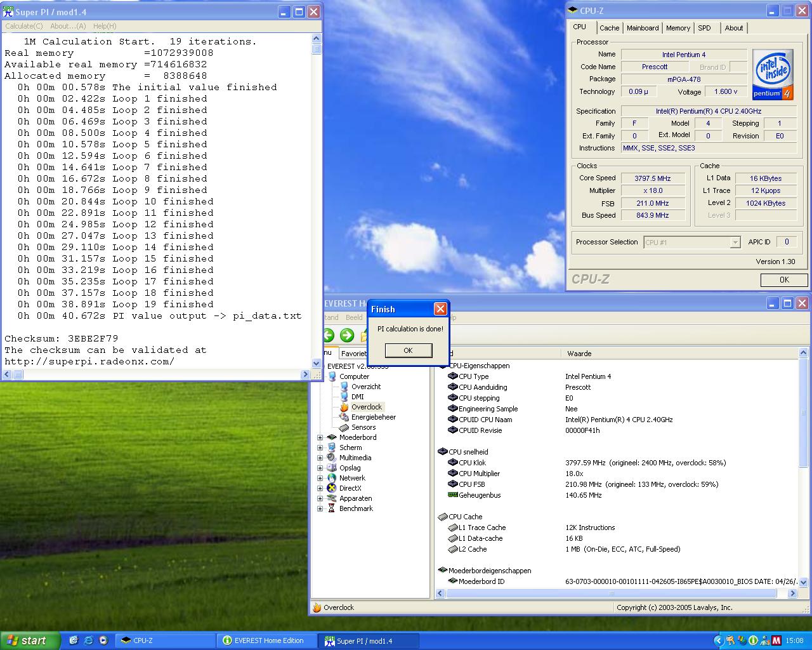
Task: Select the Geheugenbus row icon
Action: (453, 494)
